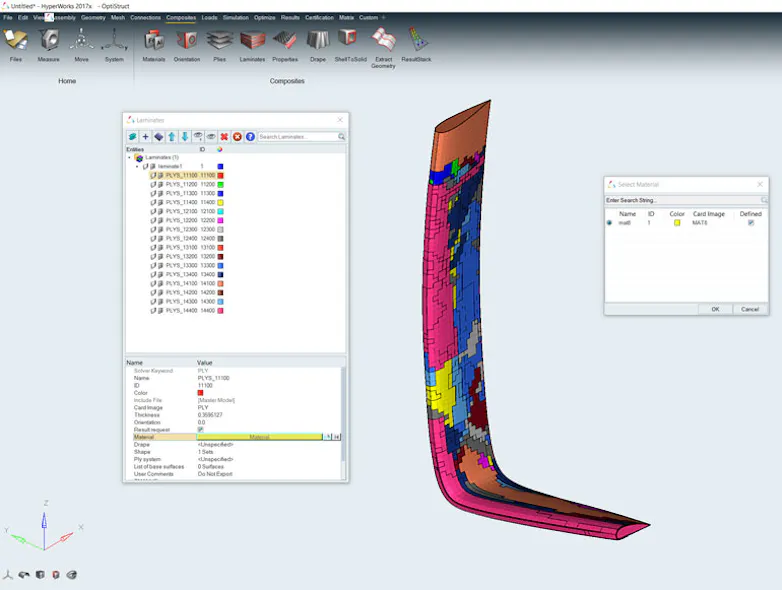Screen dimensions: 782x590
Task: Click the yellow color swatch of mat8
Action: [x=677, y=223]
